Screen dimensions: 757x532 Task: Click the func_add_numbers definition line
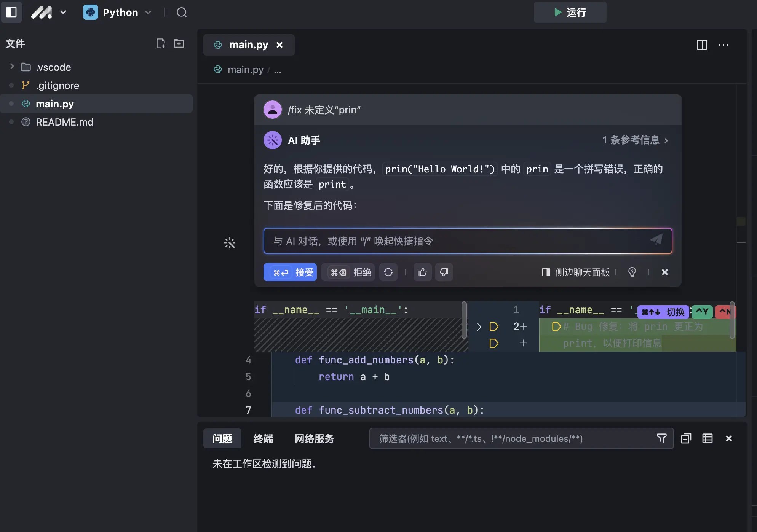point(375,360)
